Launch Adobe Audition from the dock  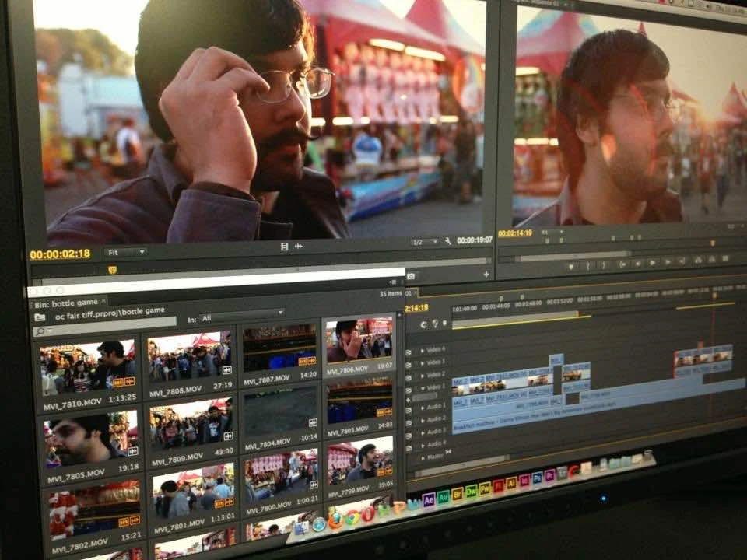(x=444, y=497)
